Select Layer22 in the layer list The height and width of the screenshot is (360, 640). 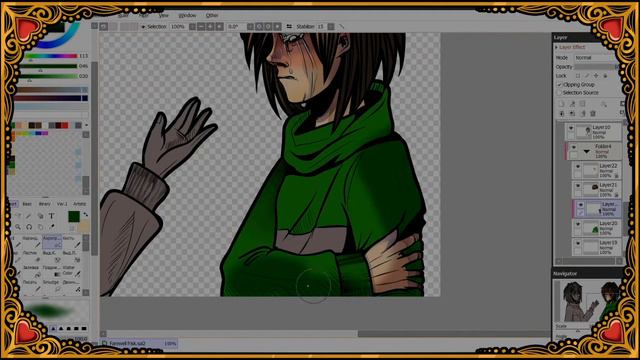pyautogui.click(x=597, y=171)
